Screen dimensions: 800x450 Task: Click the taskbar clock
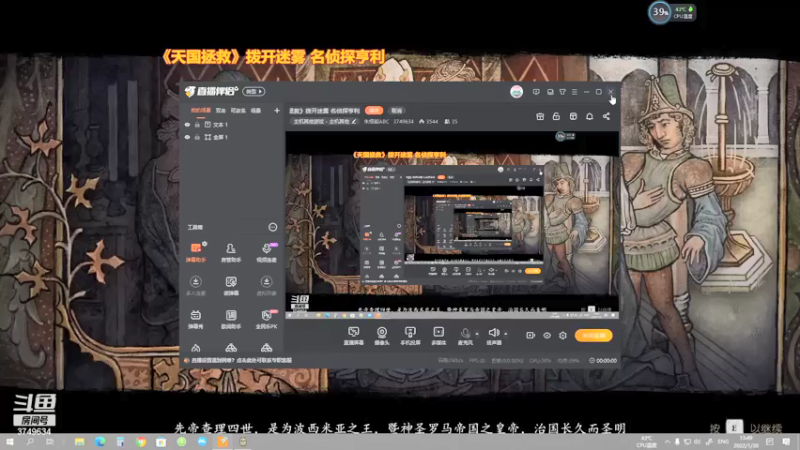pyautogui.click(x=746, y=442)
